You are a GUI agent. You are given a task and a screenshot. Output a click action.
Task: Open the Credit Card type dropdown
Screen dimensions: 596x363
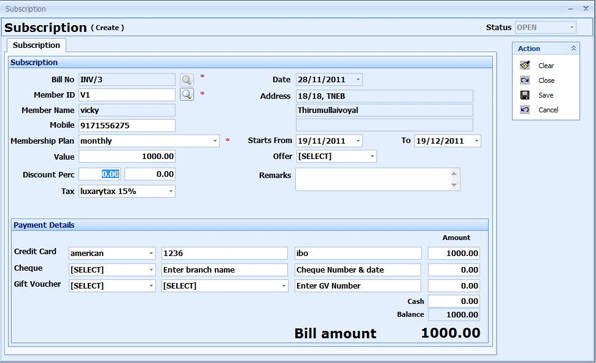point(151,253)
